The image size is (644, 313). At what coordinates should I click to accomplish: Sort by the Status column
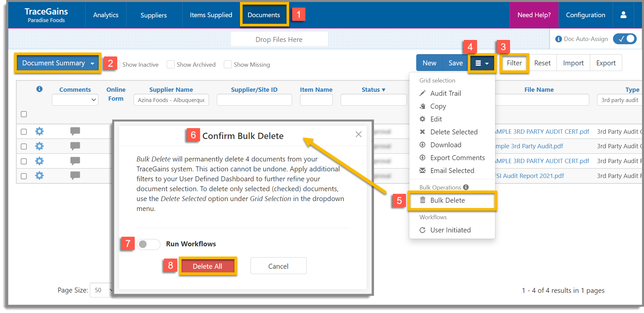coord(373,89)
